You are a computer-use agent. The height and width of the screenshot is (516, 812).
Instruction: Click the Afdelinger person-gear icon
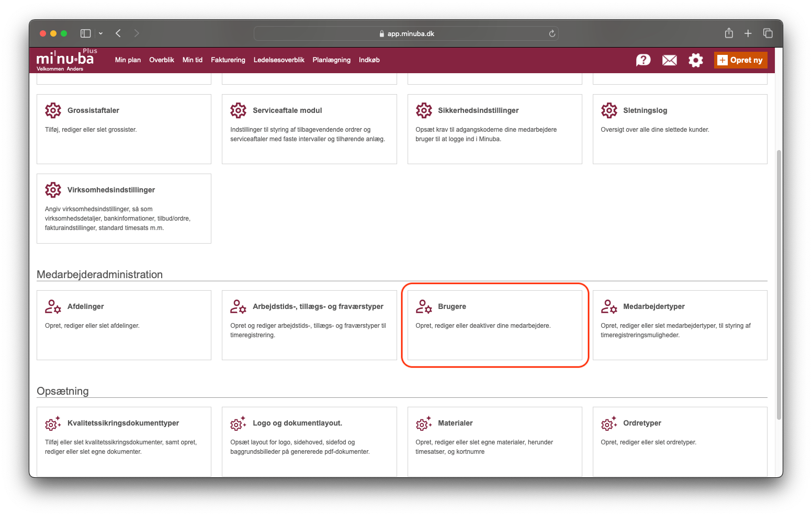tap(53, 306)
